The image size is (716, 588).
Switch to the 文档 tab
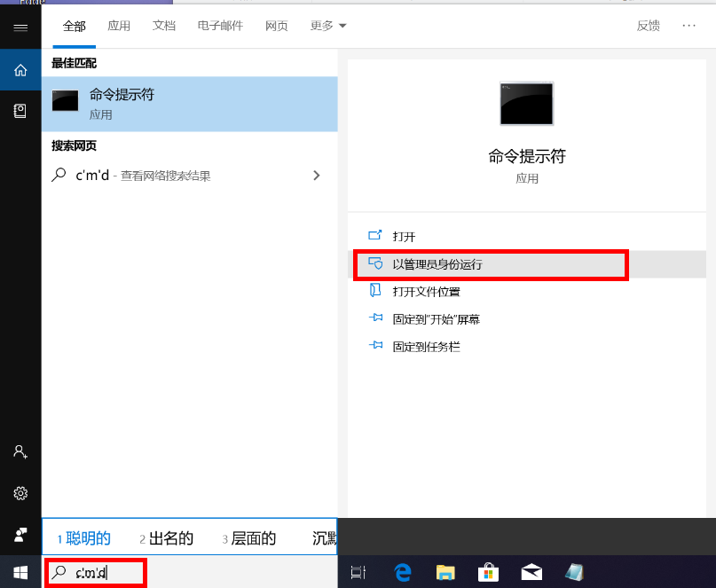coord(164,26)
